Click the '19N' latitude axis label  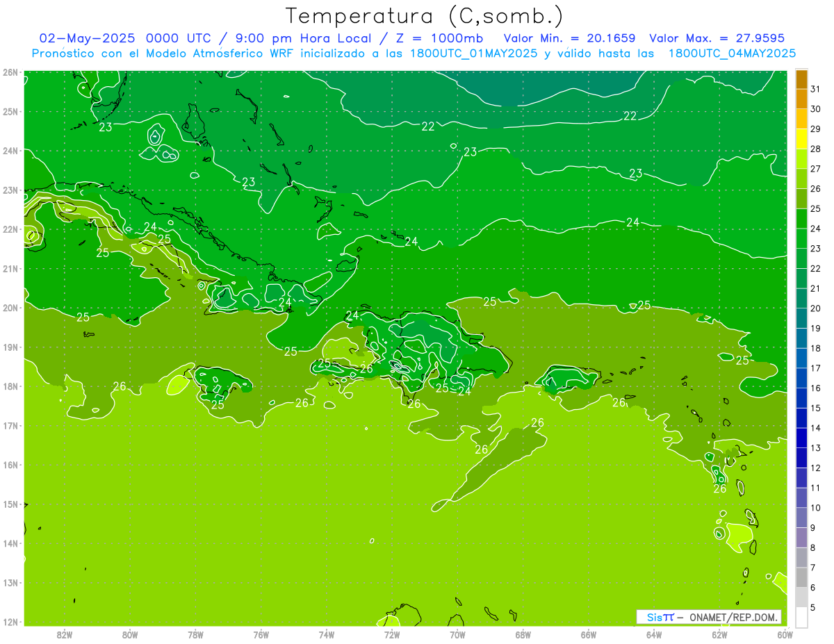[x=10, y=347]
